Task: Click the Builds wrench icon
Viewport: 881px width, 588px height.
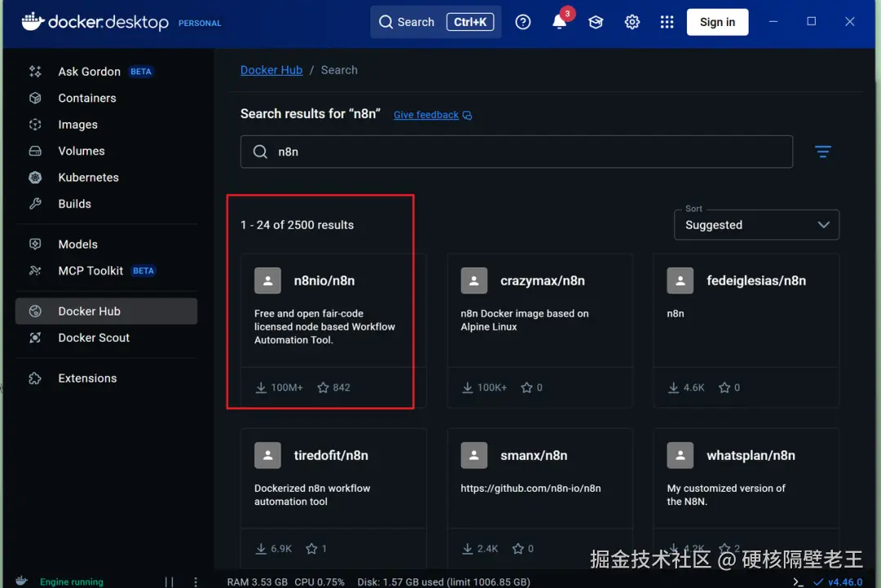Action: pos(35,204)
